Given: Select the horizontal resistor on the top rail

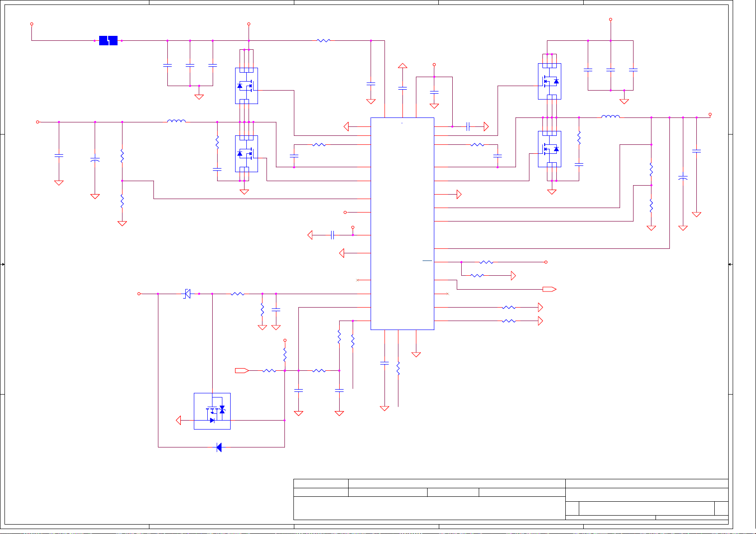Looking at the screenshot, I should tap(323, 40).
